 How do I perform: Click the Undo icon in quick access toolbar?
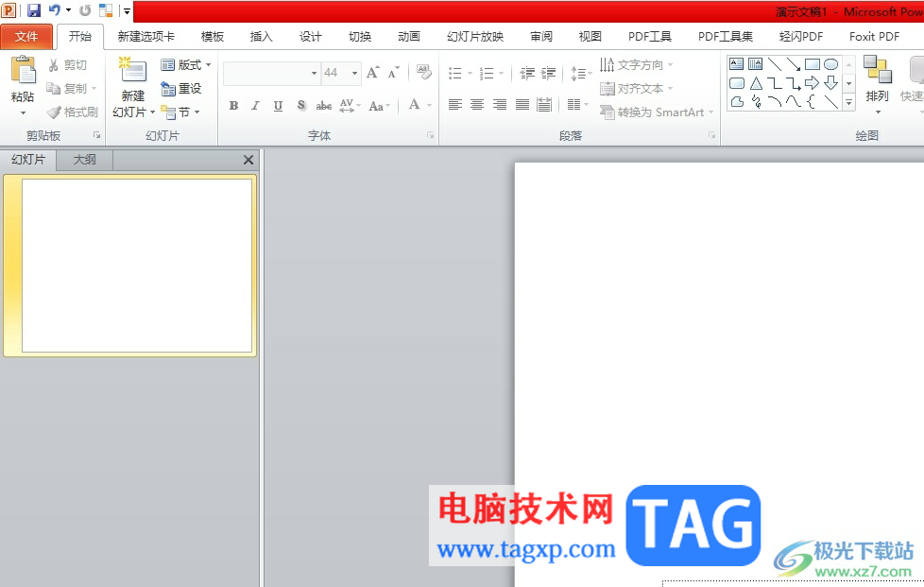pyautogui.click(x=54, y=10)
